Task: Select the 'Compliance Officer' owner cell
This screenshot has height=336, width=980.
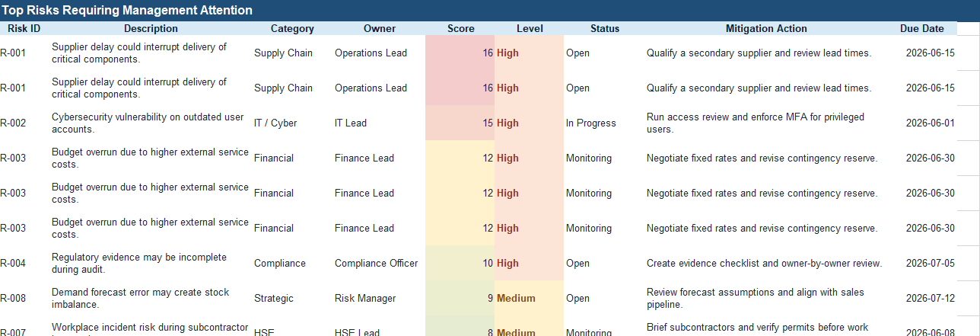Action: 379,263
